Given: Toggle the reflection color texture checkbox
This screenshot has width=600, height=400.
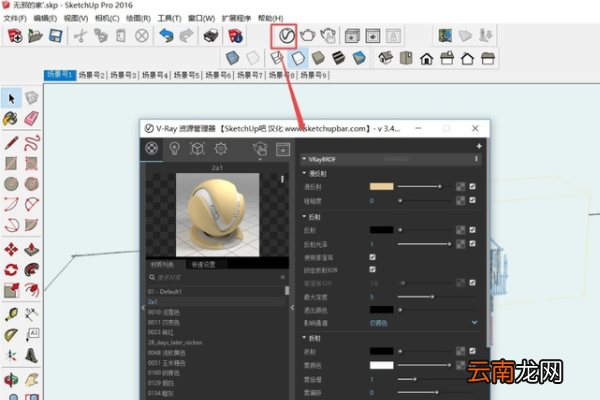Looking at the screenshot, I should 473,230.
